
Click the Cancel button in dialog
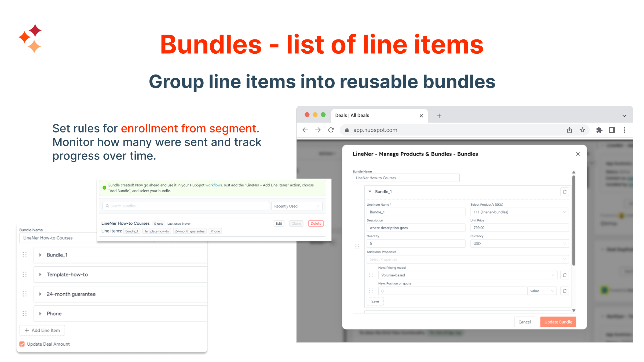[525, 322]
